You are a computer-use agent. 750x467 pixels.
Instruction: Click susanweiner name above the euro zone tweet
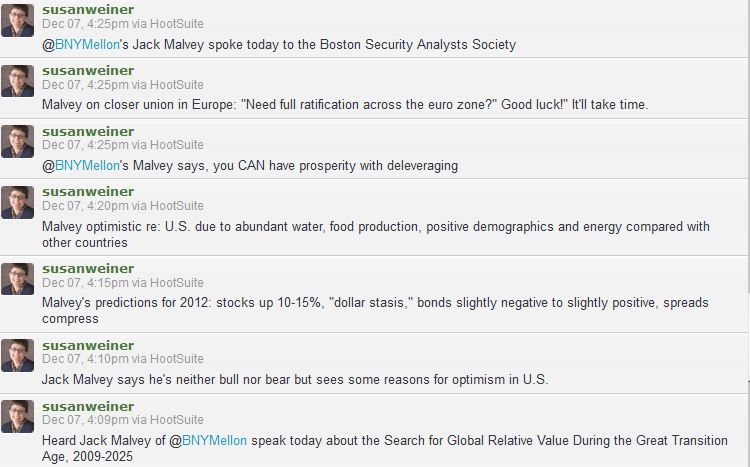pos(88,70)
